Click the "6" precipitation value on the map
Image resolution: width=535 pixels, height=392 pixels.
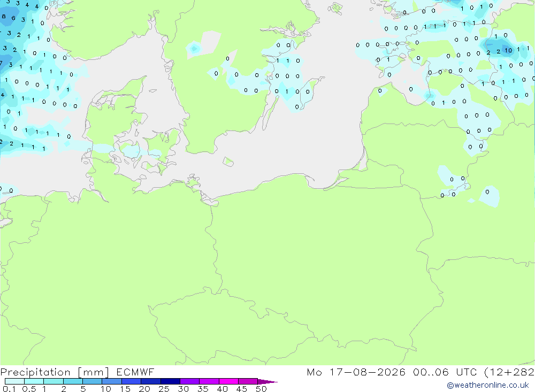point(13,18)
